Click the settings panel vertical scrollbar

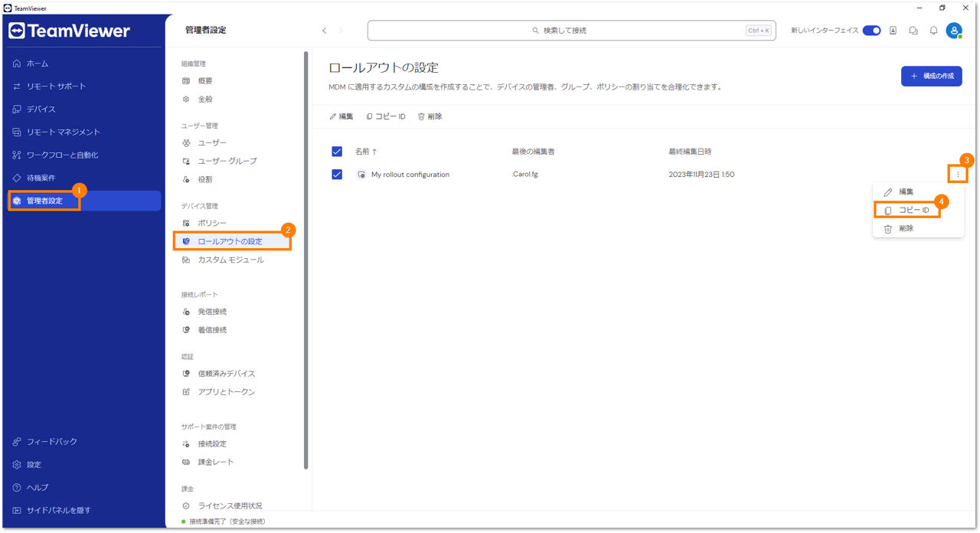coord(306,260)
